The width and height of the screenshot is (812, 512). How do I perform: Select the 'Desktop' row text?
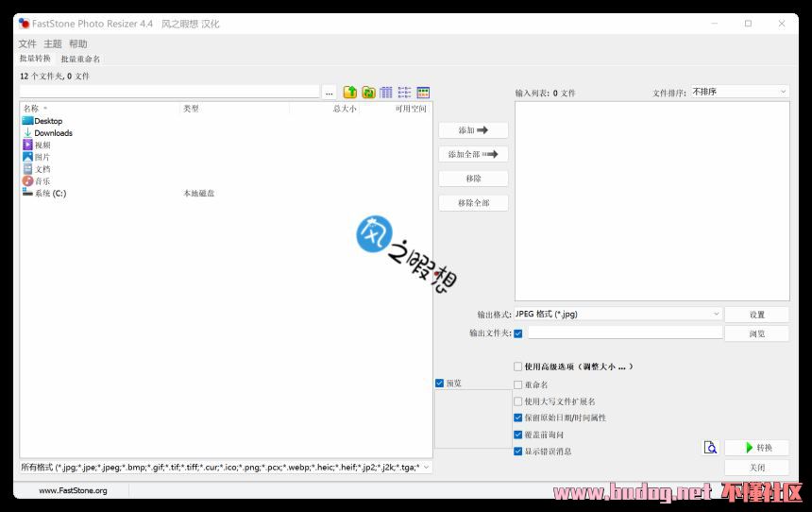[48, 121]
